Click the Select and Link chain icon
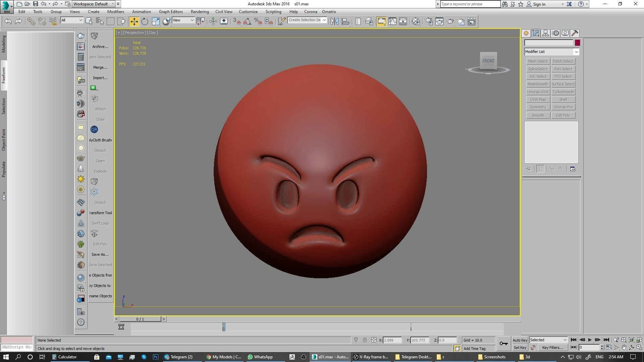This screenshot has width=644, height=362. pyautogui.click(x=31, y=21)
